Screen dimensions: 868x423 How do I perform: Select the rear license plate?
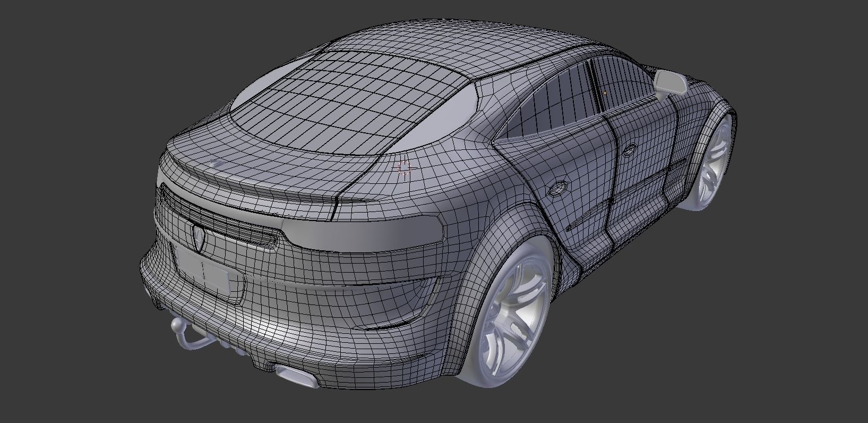[x=203, y=269]
